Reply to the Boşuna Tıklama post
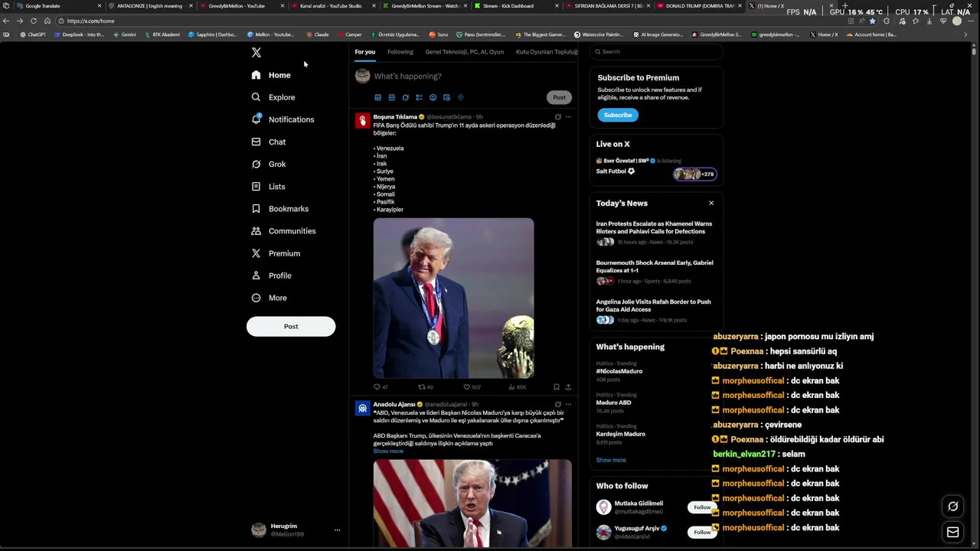This screenshot has width=980, height=551. [381, 387]
